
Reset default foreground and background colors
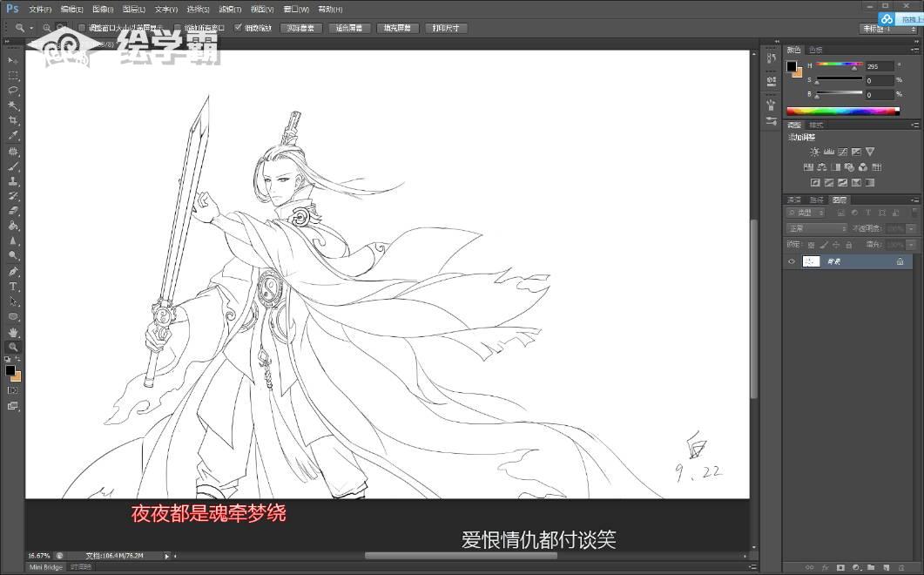click(8, 359)
